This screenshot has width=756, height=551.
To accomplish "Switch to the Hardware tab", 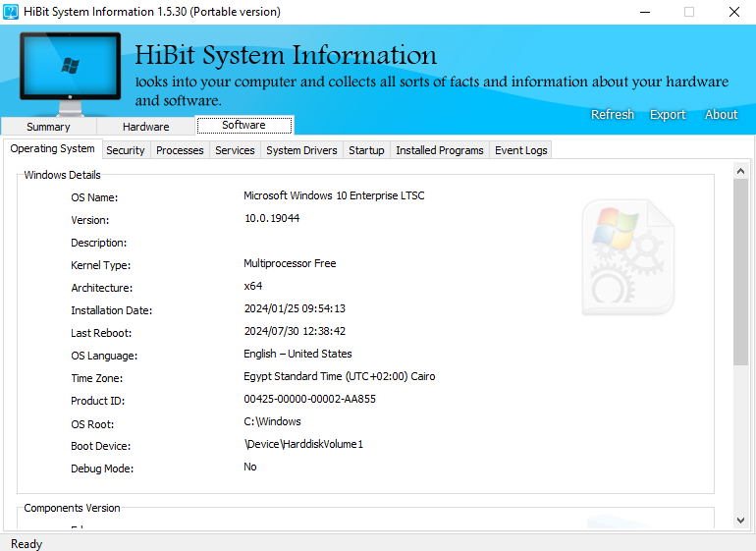I will click(145, 127).
